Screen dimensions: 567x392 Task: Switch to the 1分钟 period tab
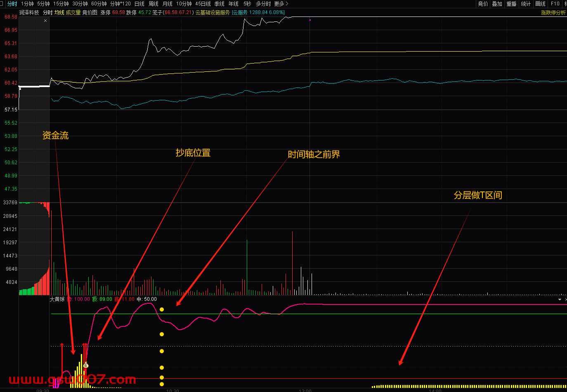pos(27,4)
